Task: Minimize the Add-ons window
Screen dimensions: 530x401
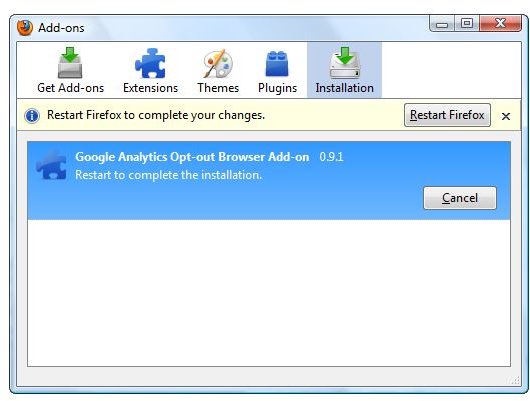Action: pos(442,24)
